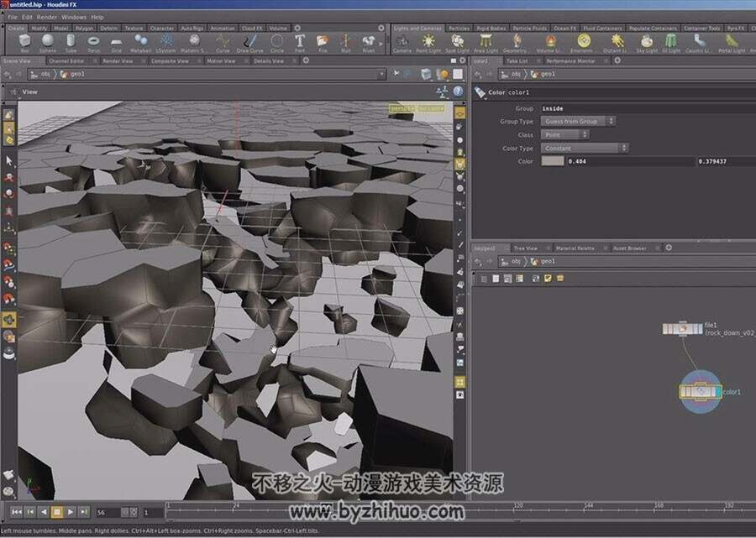This screenshot has height=538, width=756.
Task: Edit the Group field containing inside
Action: click(648, 108)
